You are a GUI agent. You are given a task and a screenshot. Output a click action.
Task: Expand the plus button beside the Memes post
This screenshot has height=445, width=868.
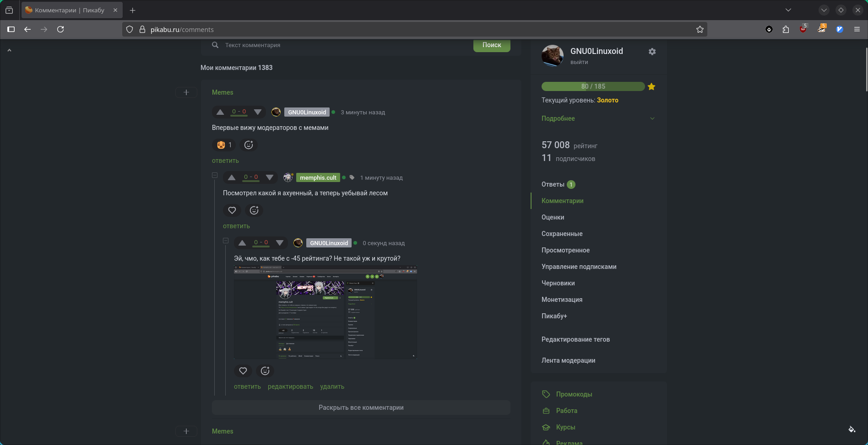tap(186, 92)
